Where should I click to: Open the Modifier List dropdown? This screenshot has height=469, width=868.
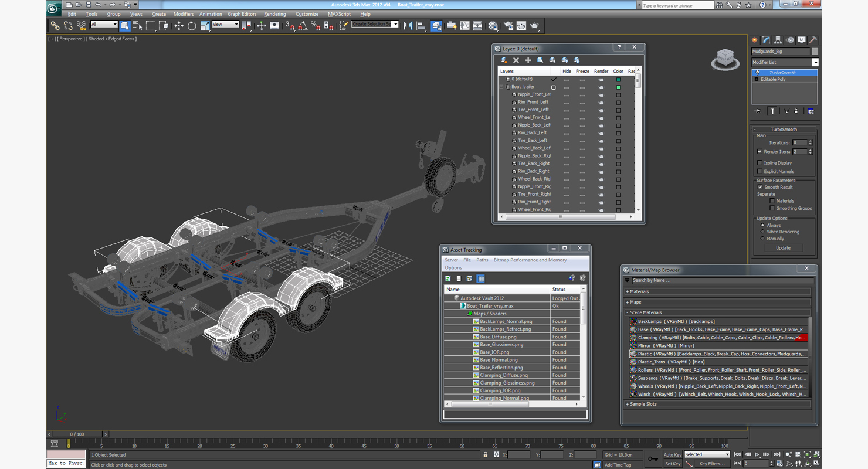coord(815,62)
